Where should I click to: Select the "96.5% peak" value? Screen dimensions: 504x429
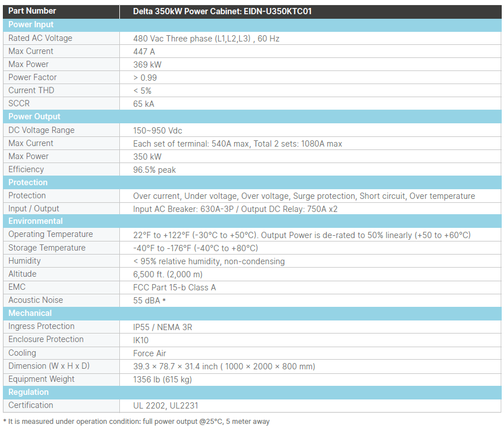click(155, 170)
